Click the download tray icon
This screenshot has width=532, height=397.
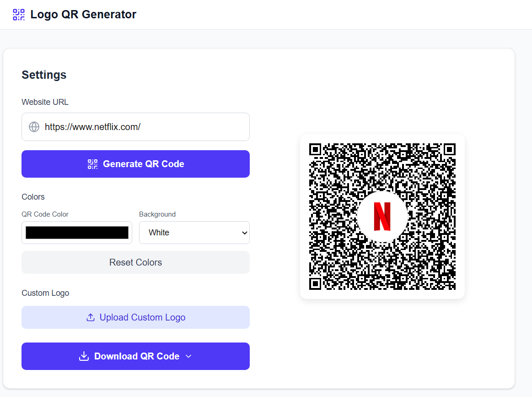(x=84, y=356)
